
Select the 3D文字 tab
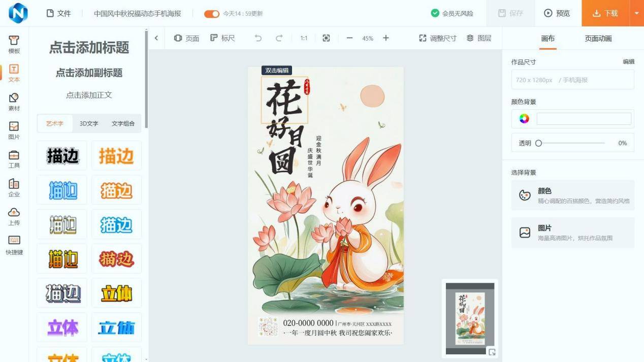pos(89,123)
